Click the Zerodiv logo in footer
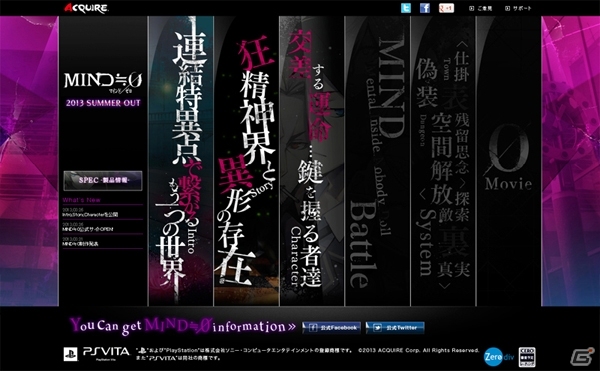 pyautogui.click(x=499, y=357)
